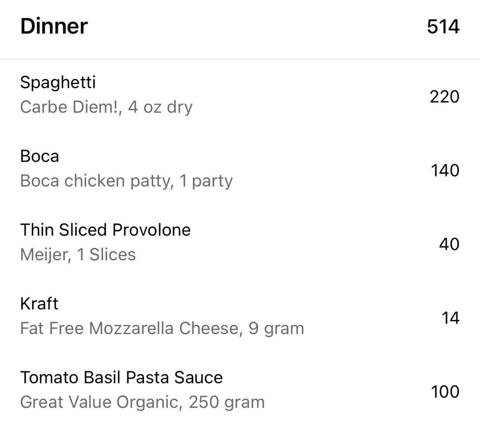This screenshot has width=480, height=448.
Task: Click the Kraft title text
Action: click(x=39, y=304)
